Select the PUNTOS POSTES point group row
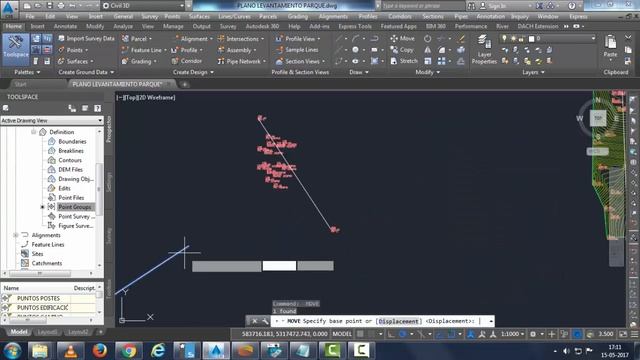This screenshot has height=360, width=640. [x=49, y=298]
